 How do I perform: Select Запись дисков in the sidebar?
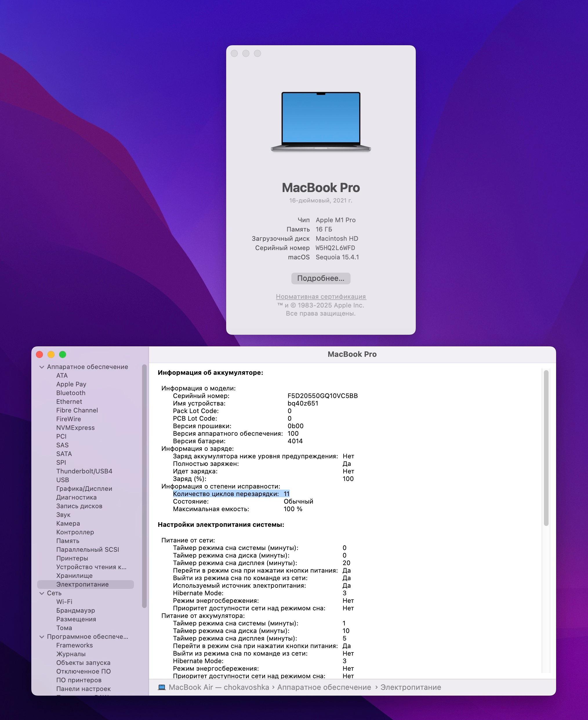click(x=79, y=506)
